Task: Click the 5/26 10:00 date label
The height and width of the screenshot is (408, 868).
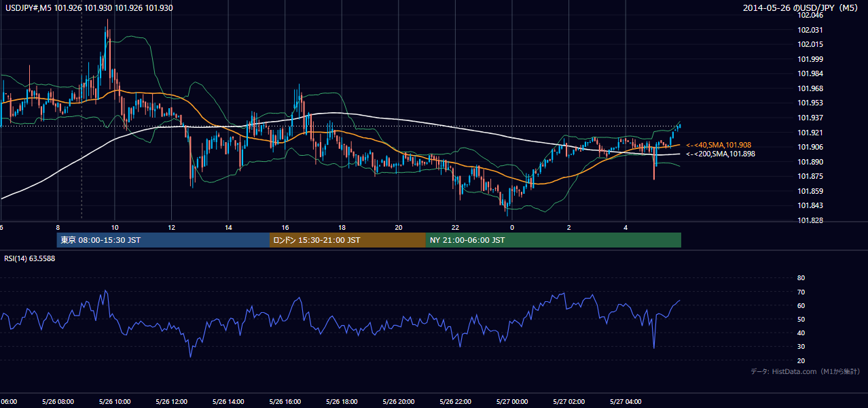Action: click(115, 402)
